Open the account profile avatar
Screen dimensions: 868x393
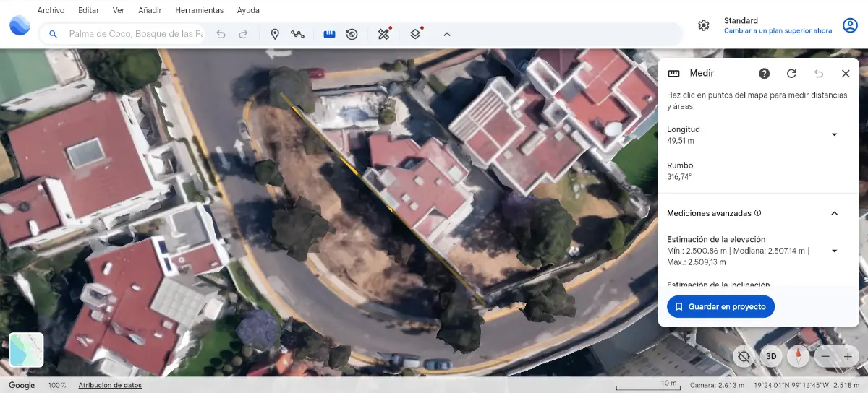pyautogui.click(x=850, y=25)
